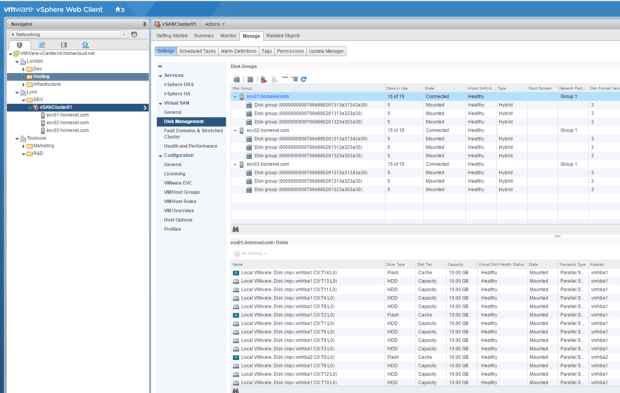Select esx02.homenet.com in the inventory tree

[68, 123]
